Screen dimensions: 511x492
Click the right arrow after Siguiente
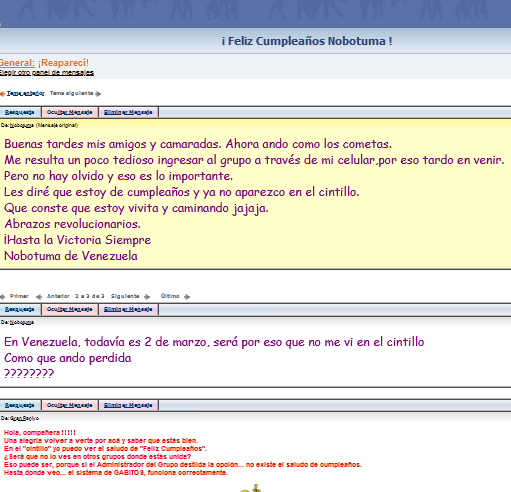pos(147,296)
